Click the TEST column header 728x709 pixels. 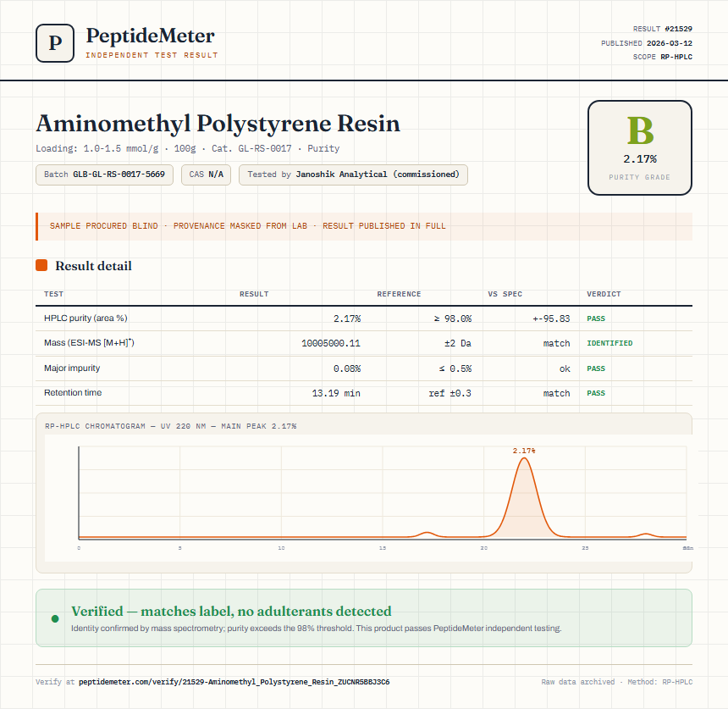coord(54,294)
